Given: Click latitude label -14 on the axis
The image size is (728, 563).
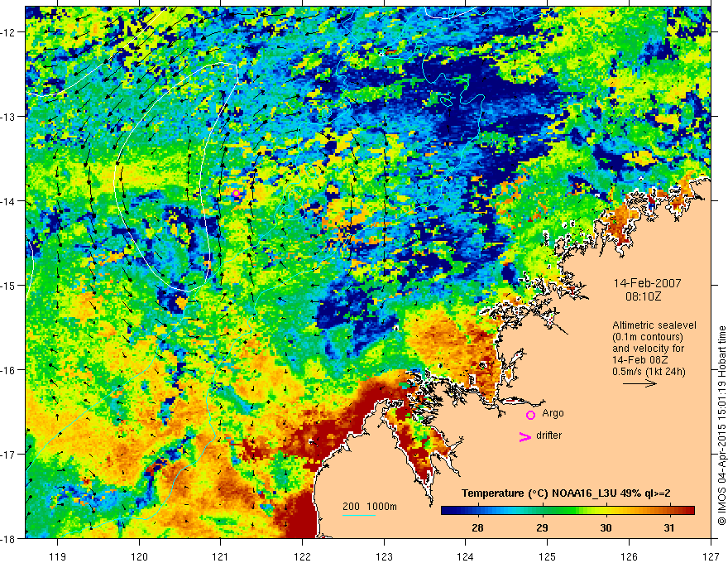Looking at the screenshot, I should 9,200.
